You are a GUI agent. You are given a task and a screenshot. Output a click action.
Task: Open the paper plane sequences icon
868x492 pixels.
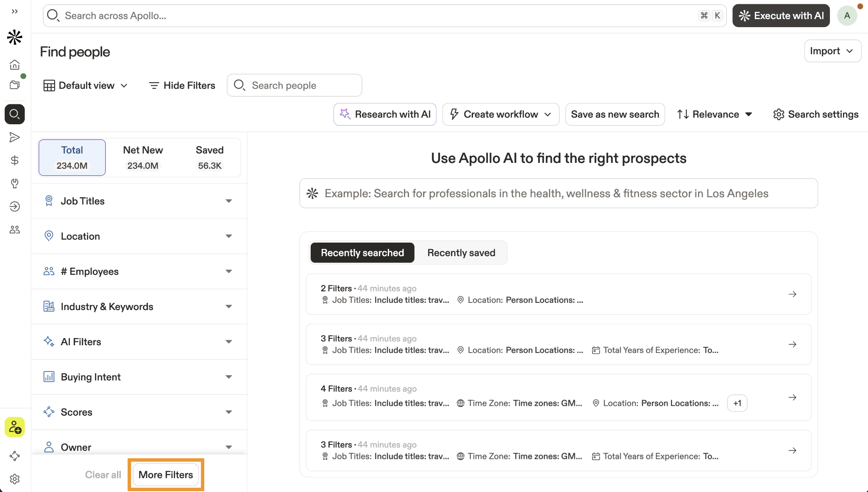15,137
